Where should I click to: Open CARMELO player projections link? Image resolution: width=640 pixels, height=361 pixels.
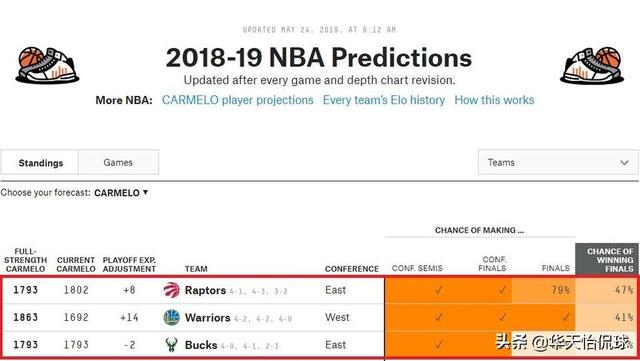[x=238, y=100]
